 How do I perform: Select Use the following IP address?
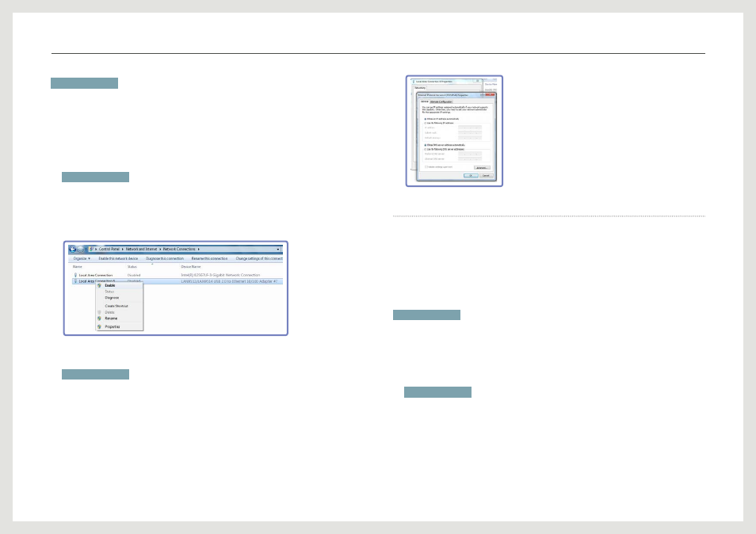tap(439, 123)
